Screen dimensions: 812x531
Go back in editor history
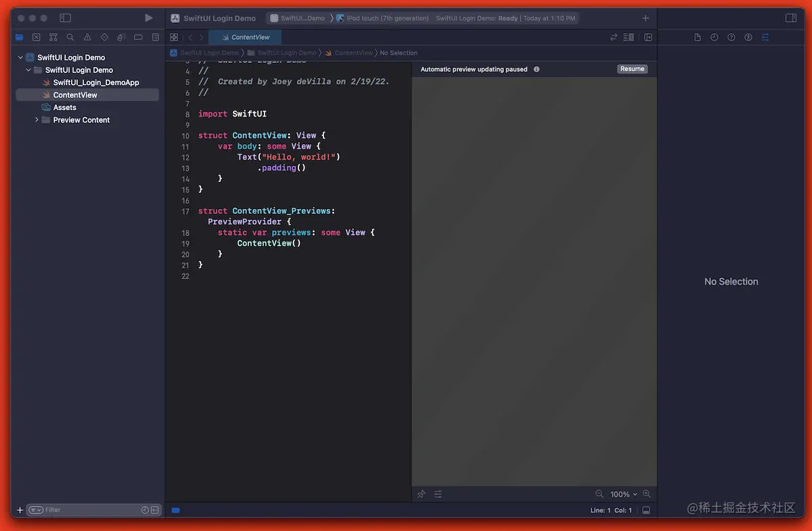point(190,37)
